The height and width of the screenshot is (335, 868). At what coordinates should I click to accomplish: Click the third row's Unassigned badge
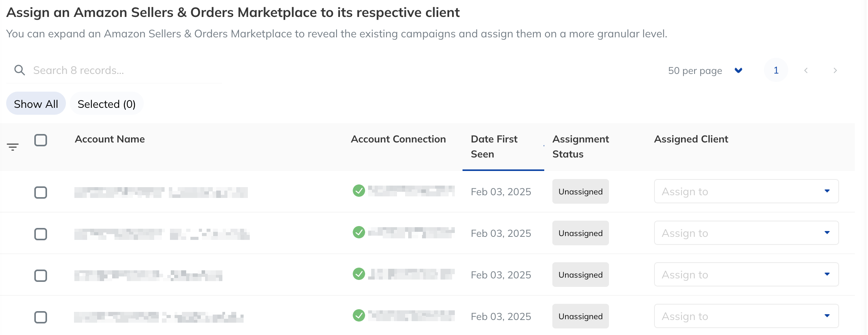pos(580,275)
